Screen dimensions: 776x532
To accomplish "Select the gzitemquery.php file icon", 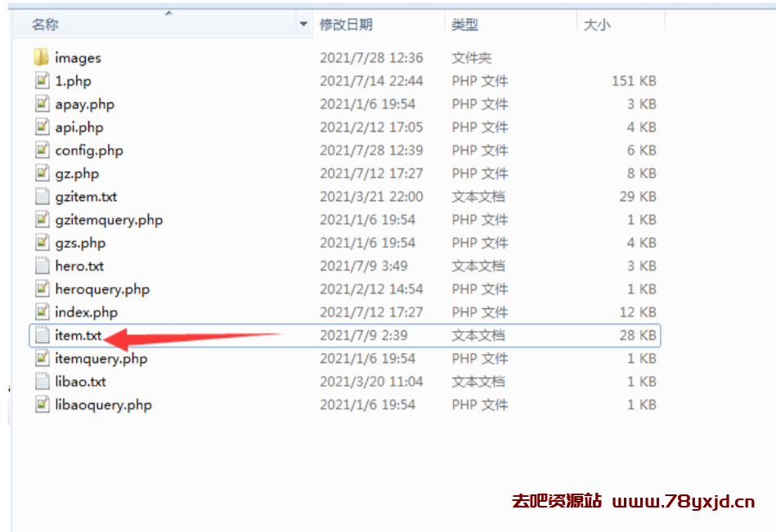I will [42, 220].
